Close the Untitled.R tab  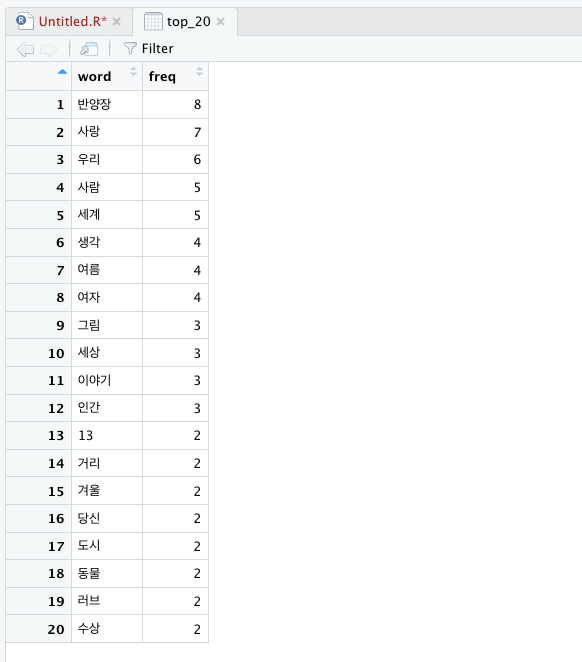click(x=116, y=22)
